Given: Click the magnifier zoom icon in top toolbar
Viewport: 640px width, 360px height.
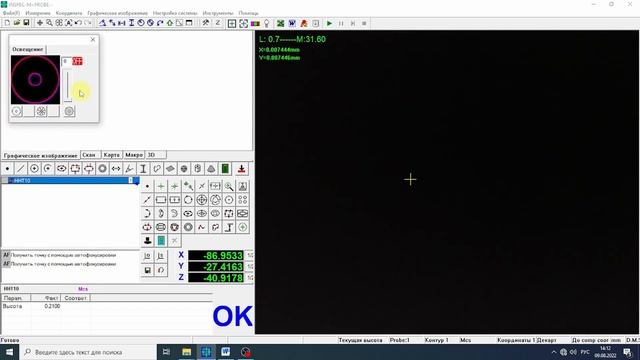Looking at the screenshot, I should pyautogui.click(x=49, y=23).
